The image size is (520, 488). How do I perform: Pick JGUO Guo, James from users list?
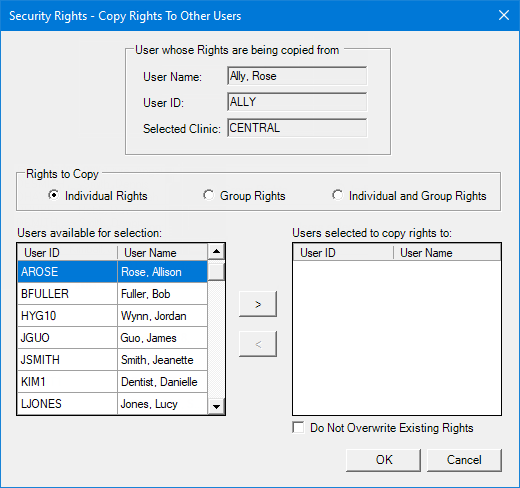click(x=112, y=338)
